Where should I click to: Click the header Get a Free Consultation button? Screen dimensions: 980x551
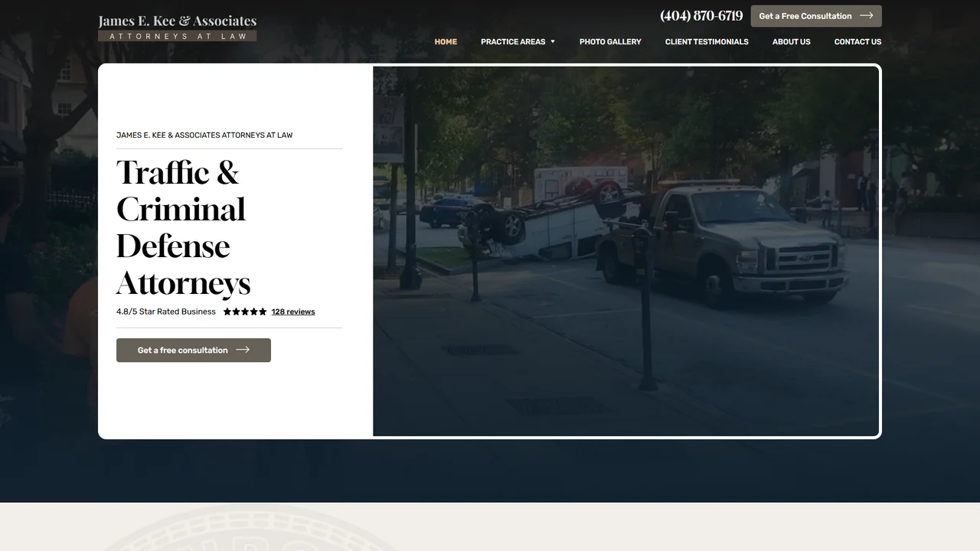(816, 16)
